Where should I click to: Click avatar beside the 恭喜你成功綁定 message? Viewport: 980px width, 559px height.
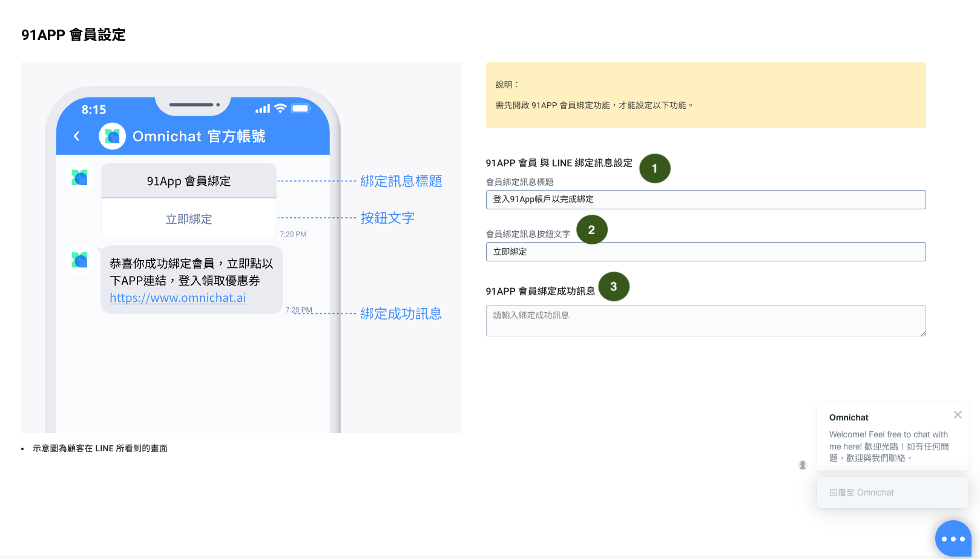[x=80, y=260]
